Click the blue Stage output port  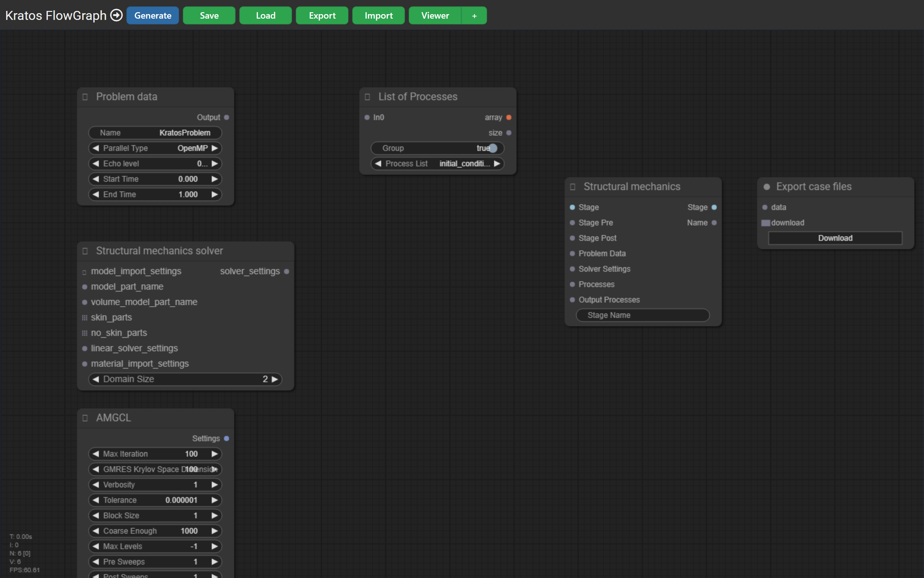pos(714,207)
